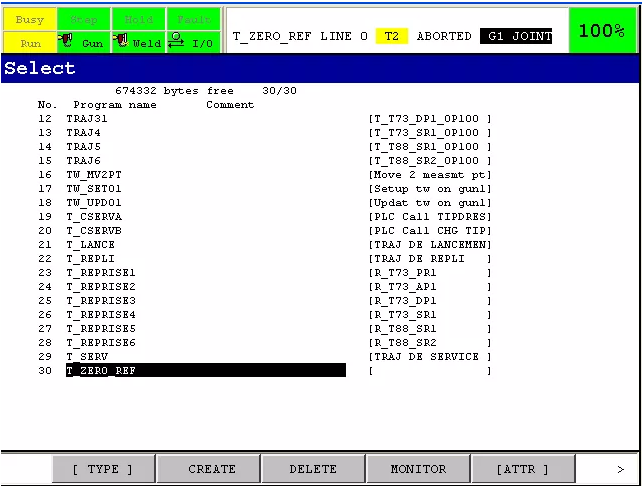Select program T_REPRISE4

point(101,315)
